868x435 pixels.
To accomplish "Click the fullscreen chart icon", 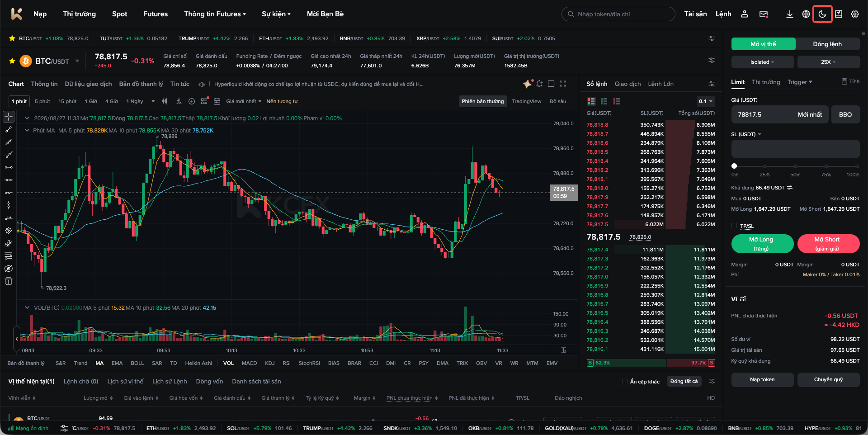I will (x=563, y=84).
